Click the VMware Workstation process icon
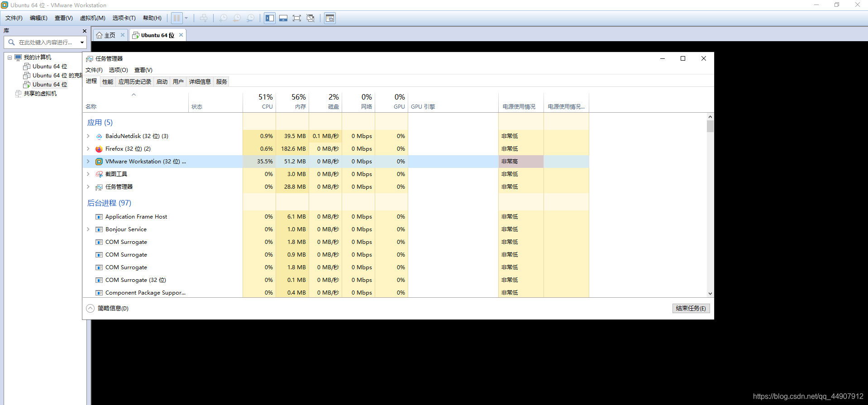 tap(99, 162)
